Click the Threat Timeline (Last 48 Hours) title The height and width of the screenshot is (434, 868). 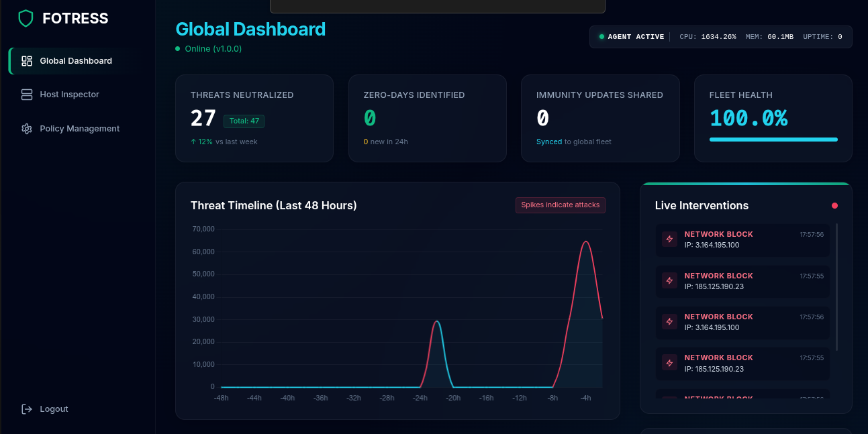coord(274,205)
